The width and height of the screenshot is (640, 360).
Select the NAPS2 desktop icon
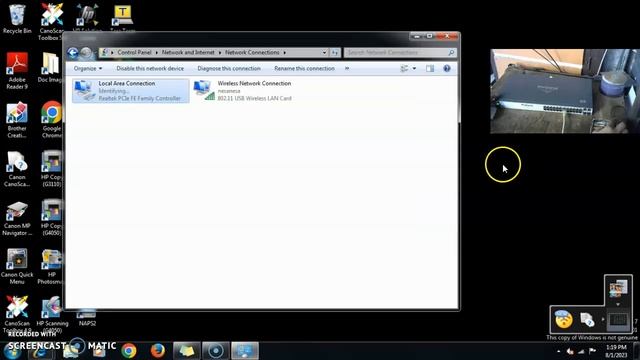pyautogui.click(x=87, y=318)
